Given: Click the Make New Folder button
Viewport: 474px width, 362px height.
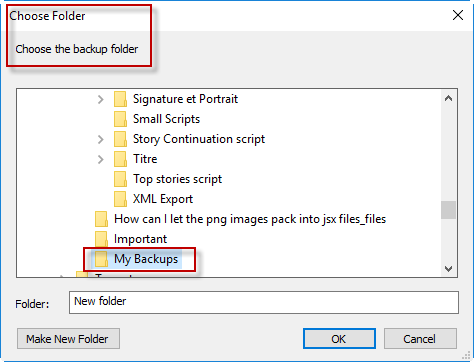Looking at the screenshot, I should click(x=68, y=339).
